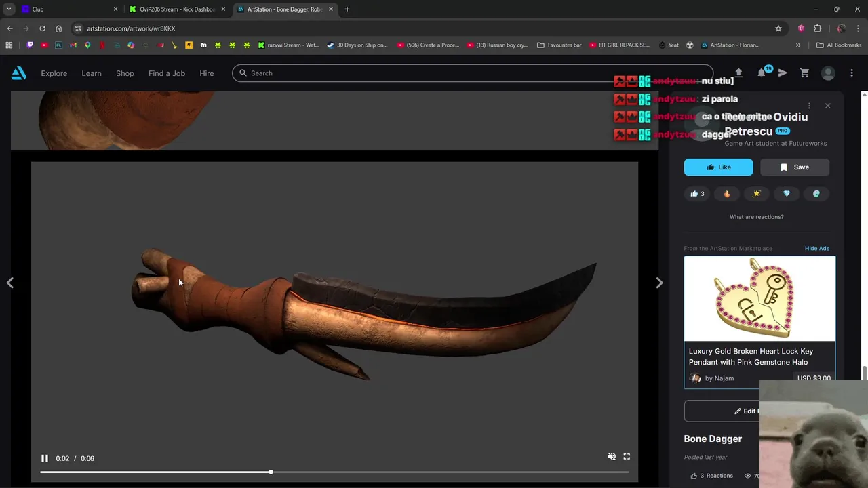Click the Save bookmark button
This screenshot has height=488, width=868.
[x=795, y=167]
